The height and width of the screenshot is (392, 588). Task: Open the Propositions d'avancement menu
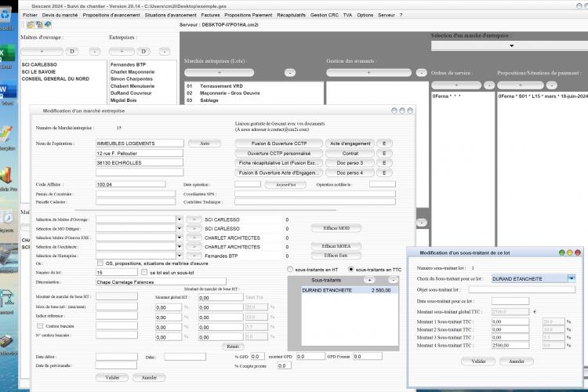pos(111,15)
